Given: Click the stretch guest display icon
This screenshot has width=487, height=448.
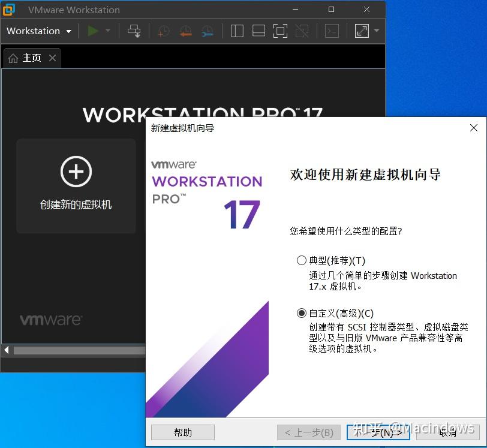Looking at the screenshot, I should click(x=362, y=31).
